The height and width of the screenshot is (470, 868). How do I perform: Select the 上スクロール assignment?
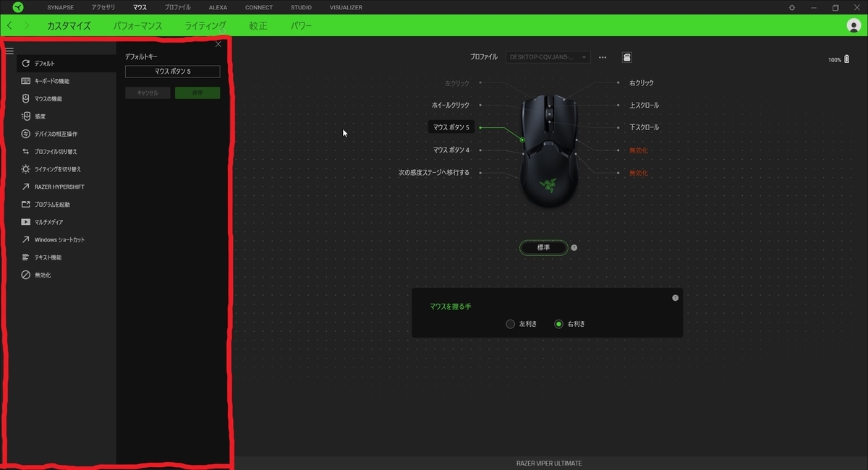tap(644, 105)
